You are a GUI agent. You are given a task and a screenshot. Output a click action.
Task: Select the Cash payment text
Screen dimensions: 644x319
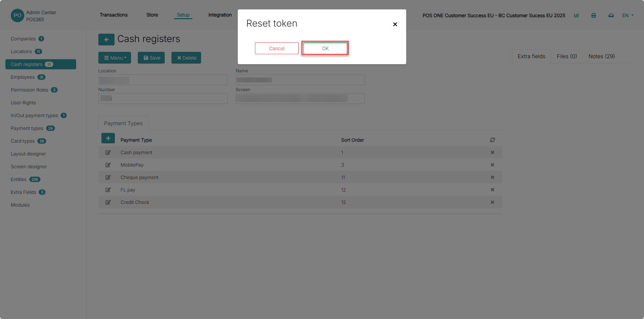pyautogui.click(x=136, y=152)
